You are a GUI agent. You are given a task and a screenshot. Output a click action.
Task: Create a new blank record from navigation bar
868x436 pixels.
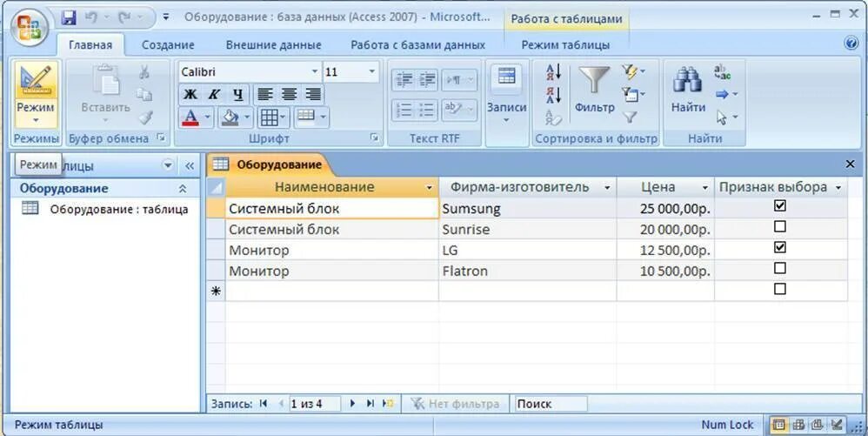[x=388, y=404]
